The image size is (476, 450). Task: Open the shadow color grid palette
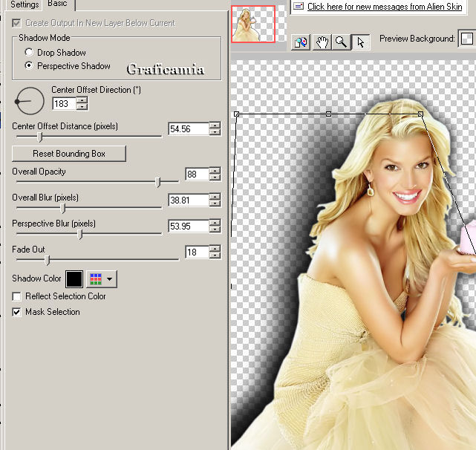(x=96, y=278)
